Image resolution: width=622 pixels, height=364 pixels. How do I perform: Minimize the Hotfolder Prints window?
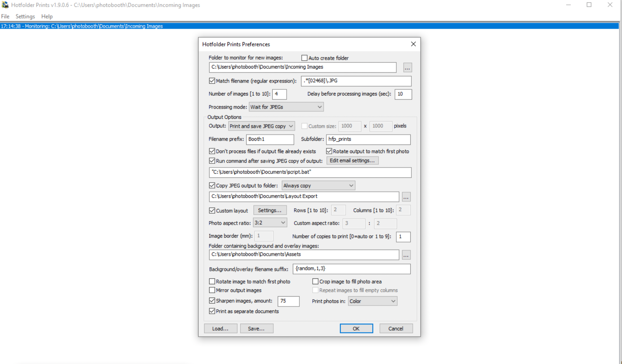(568, 5)
